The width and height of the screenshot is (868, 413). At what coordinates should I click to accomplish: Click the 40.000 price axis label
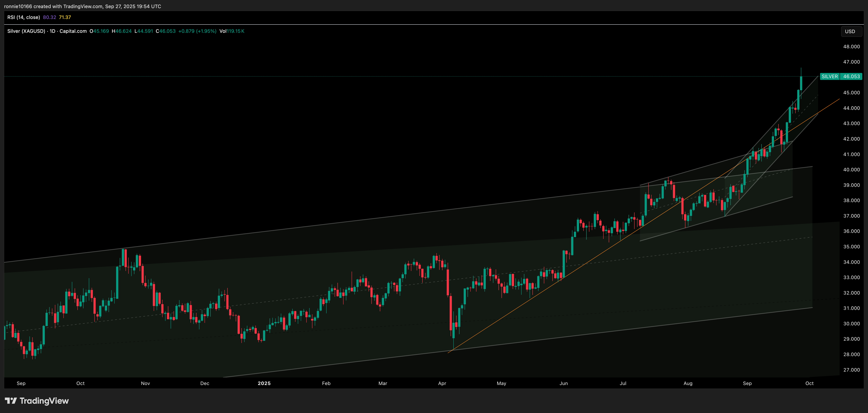851,170
